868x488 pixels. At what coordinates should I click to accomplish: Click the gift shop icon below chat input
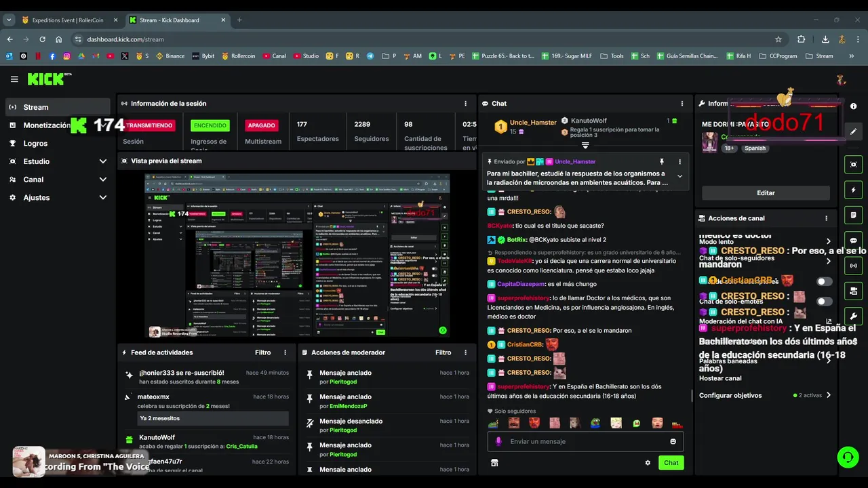[x=494, y=463]
